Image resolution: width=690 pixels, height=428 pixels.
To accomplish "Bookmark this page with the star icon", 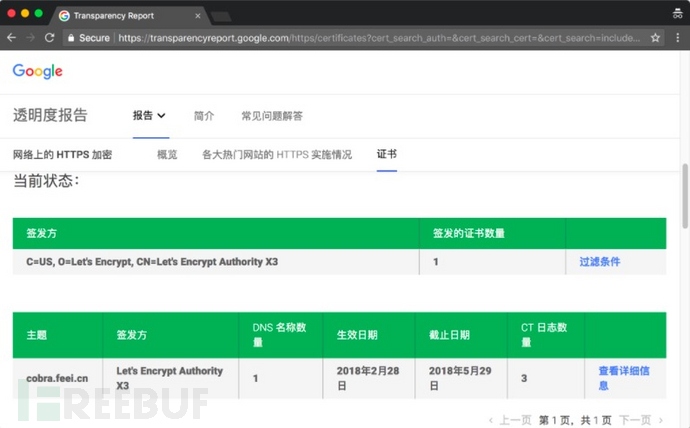I will click(x=655, y=38).
